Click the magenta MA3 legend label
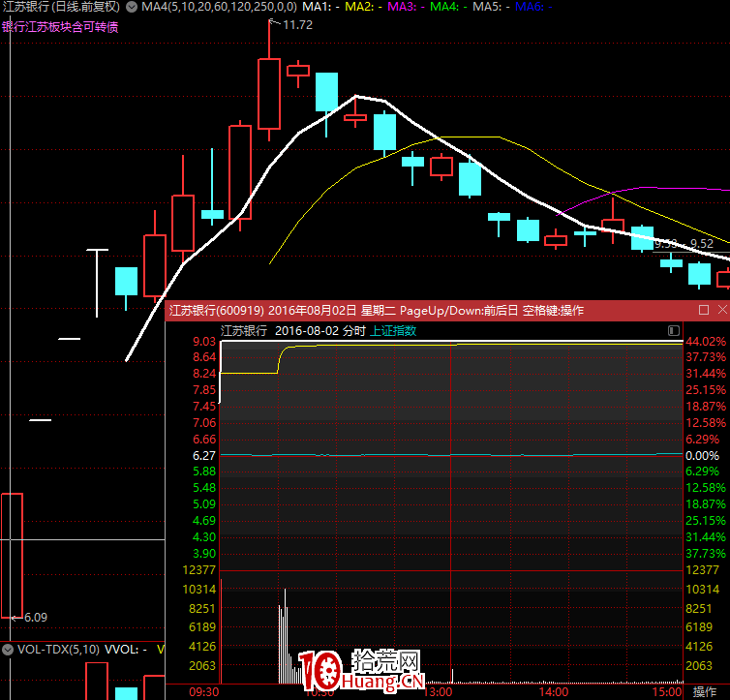730x700 pixels. pyautogui.click(x=406, y=7)
